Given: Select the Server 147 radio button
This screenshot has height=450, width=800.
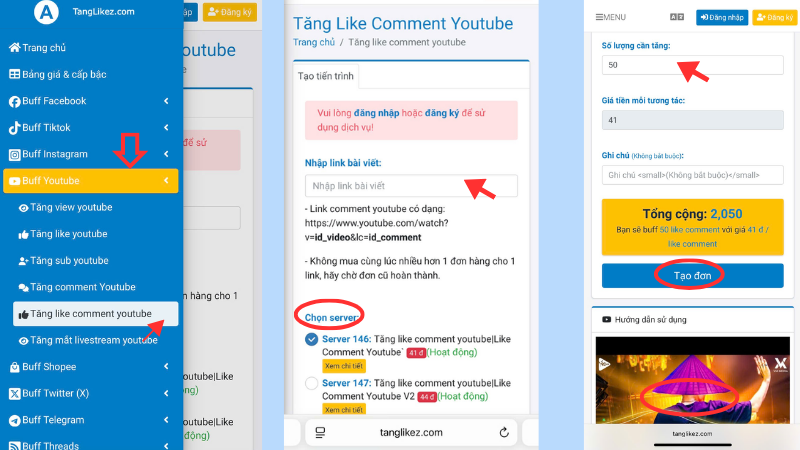Looking at the screenshot, I should click(x=311, y=383).
